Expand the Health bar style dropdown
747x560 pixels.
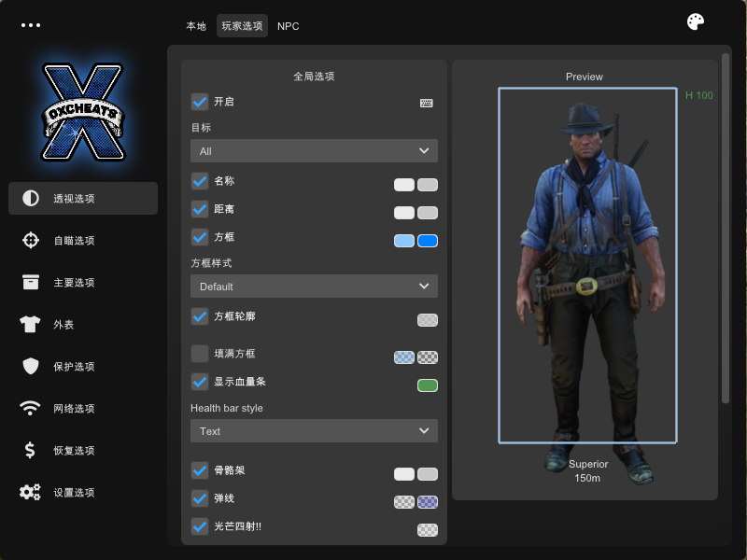(x=314, y=431)
